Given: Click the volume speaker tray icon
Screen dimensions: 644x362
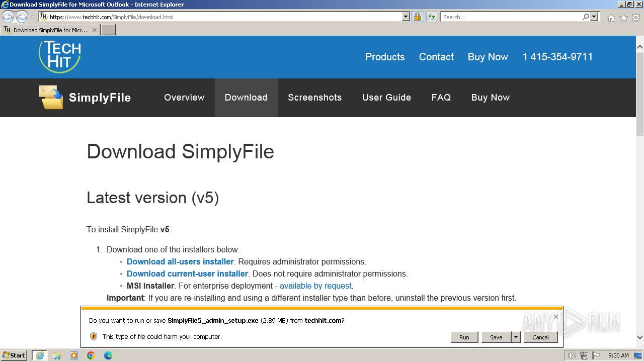Looking at the screenshot, I should (572, 355).
